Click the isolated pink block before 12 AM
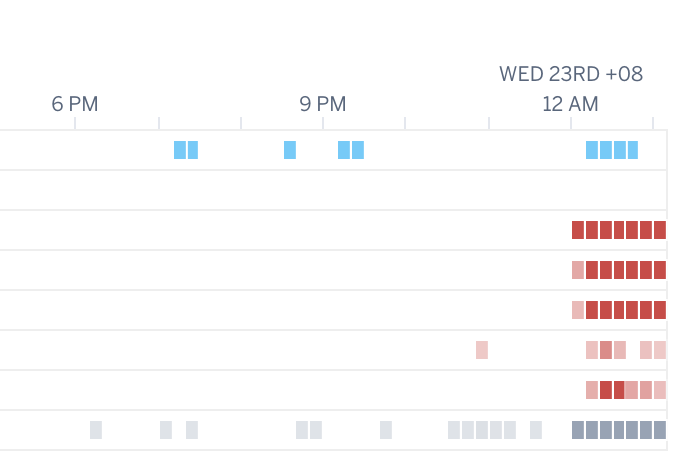Image resolution: width=676 pixels, height=474 pixels. click(x=482, y=350)
